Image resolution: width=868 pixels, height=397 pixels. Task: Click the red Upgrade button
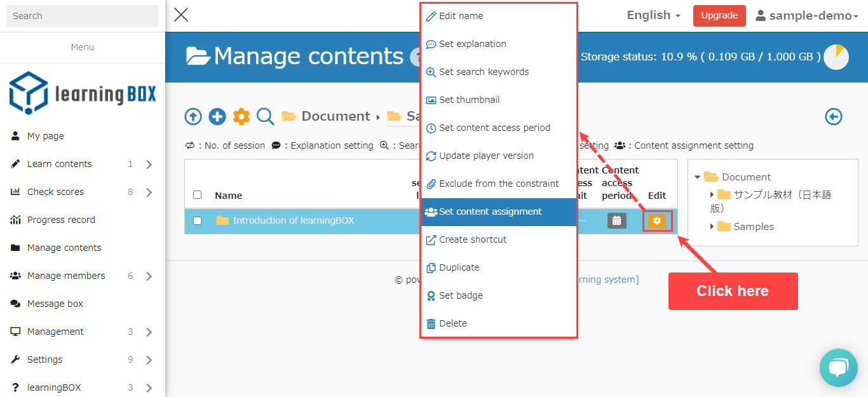coord(719,16)
